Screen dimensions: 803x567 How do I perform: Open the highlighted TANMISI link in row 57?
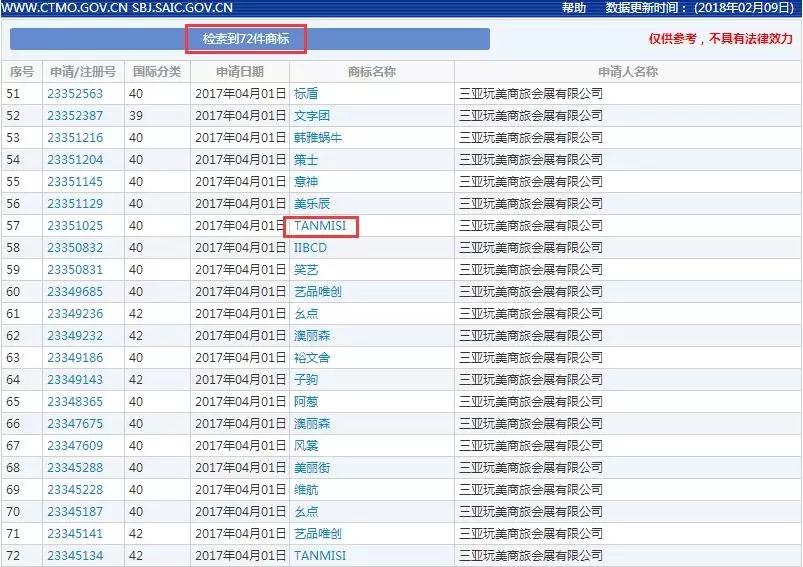point(320,226)
